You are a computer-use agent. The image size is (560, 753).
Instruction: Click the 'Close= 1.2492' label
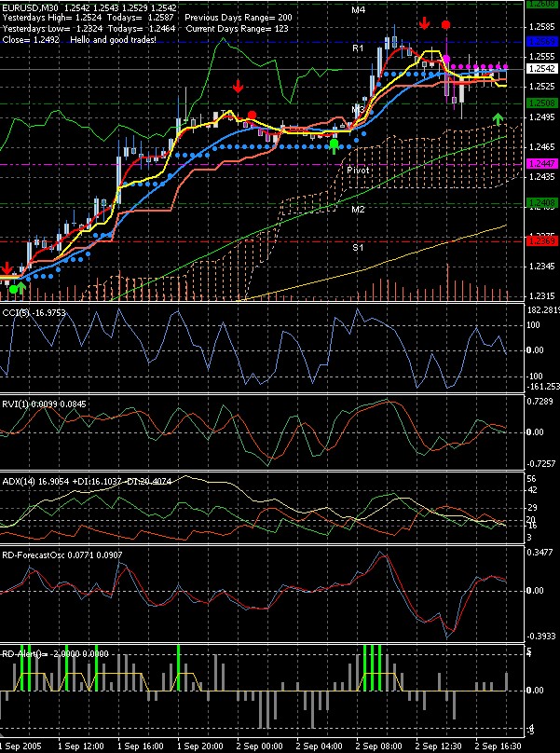tap(31, 39)
